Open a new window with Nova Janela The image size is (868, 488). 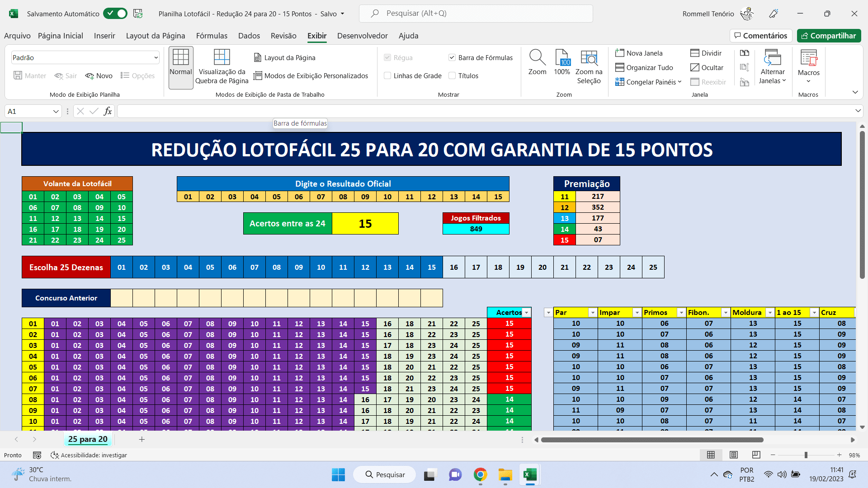point(639,53)
